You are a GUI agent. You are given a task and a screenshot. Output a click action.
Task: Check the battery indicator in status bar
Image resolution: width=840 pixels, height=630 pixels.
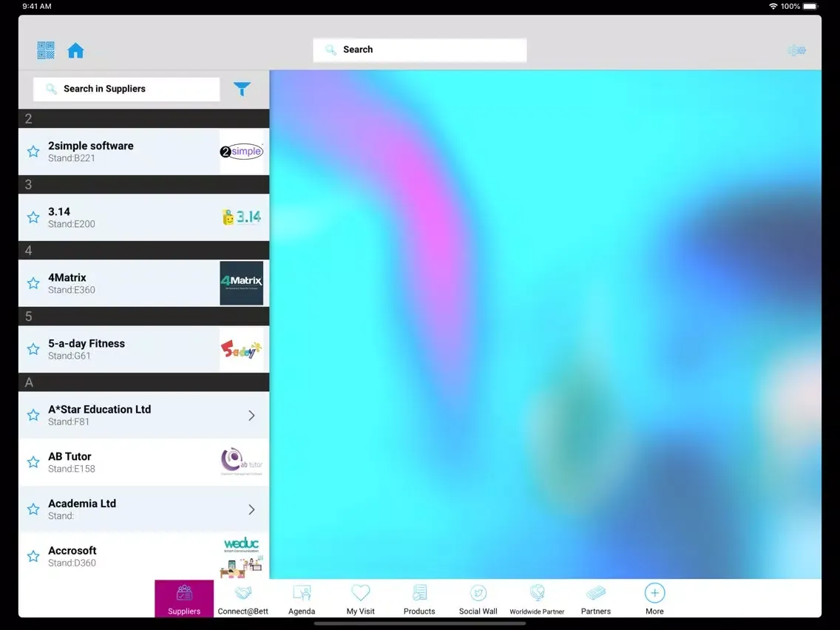pyautogui.click(x=810, y=7)
